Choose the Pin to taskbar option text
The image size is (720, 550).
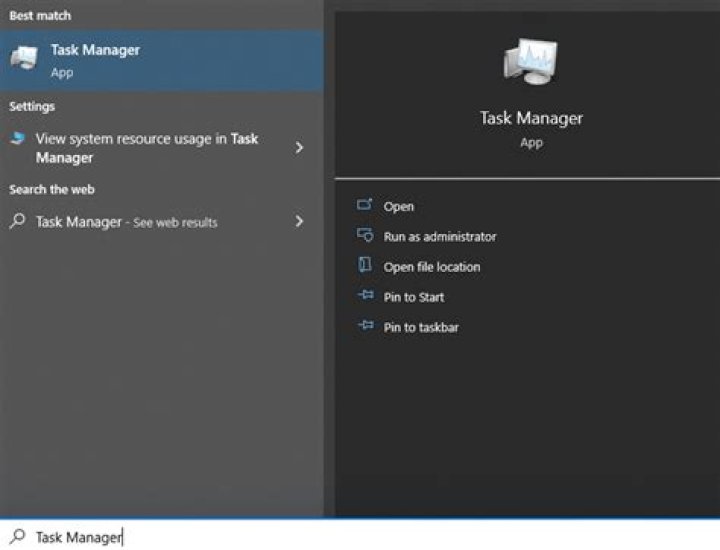tap(421, 327)
